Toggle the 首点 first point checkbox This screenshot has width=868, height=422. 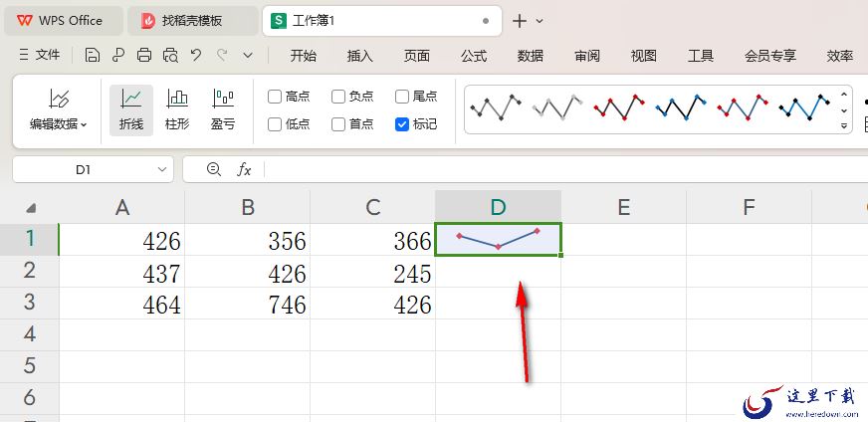[338, 124]
